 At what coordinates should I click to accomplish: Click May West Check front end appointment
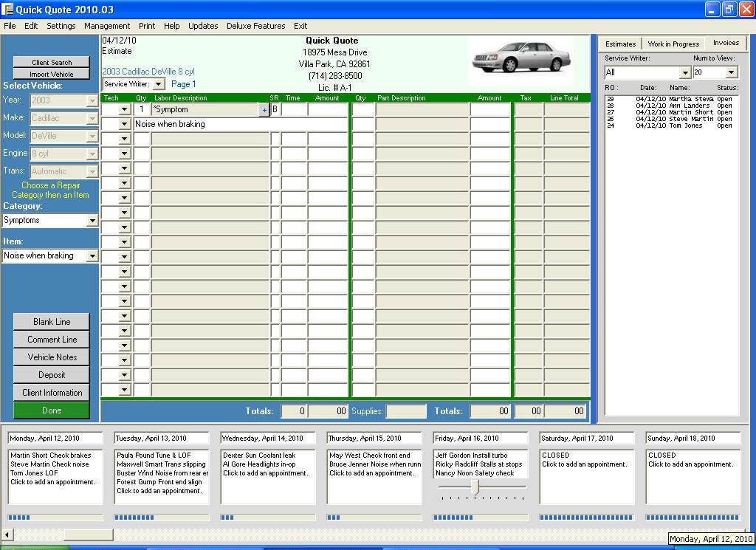tap(370, 455)
